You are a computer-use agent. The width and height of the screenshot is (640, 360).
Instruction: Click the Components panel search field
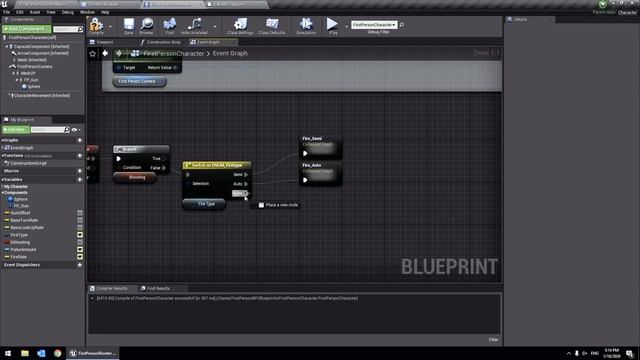(x=68, y=29)
